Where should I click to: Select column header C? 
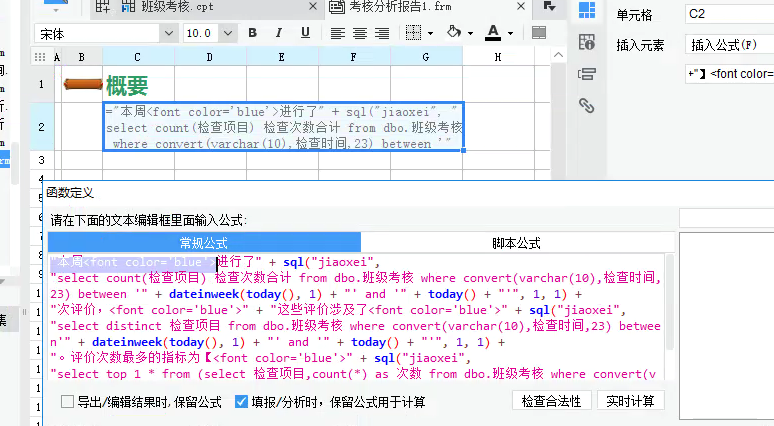point(138,57)
